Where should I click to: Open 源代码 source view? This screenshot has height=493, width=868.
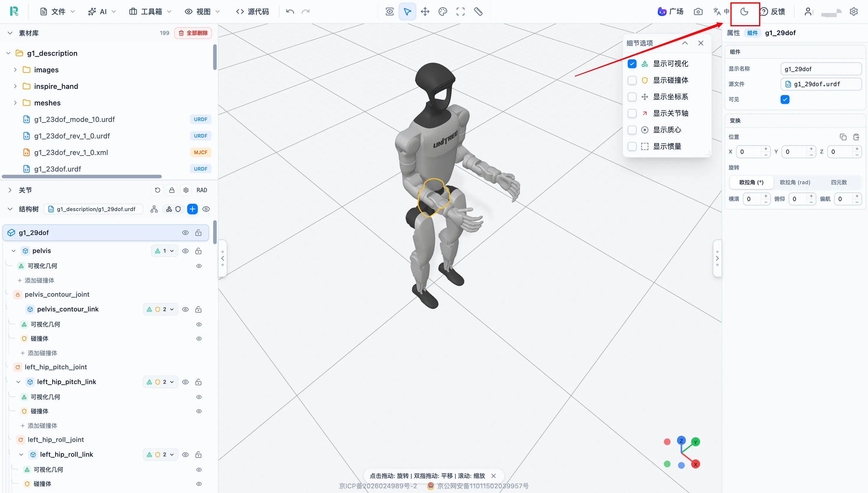tap(252, 12)
